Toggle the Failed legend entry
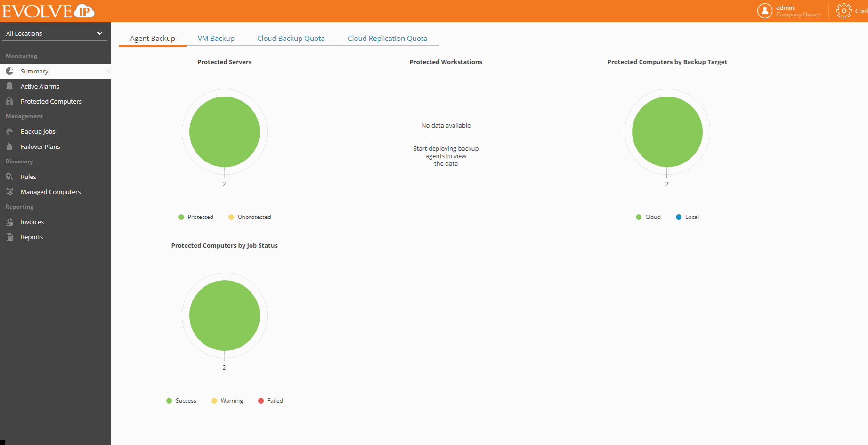 (270, 401)
